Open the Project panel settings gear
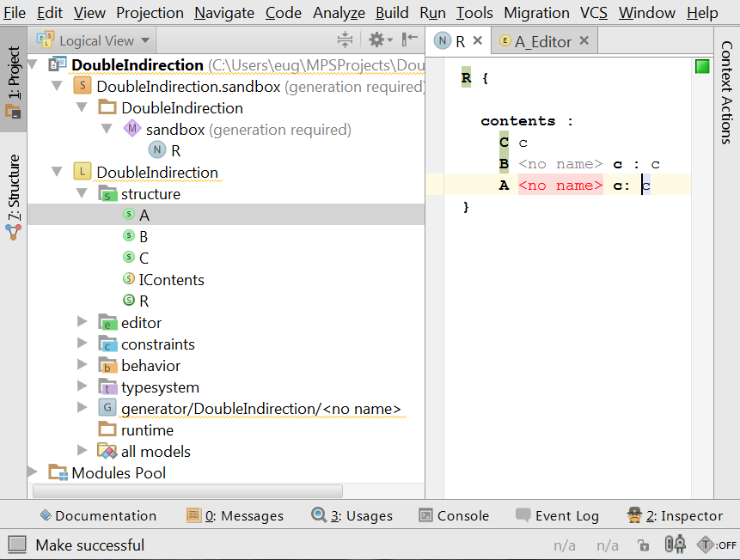 (x=376, y=40)
